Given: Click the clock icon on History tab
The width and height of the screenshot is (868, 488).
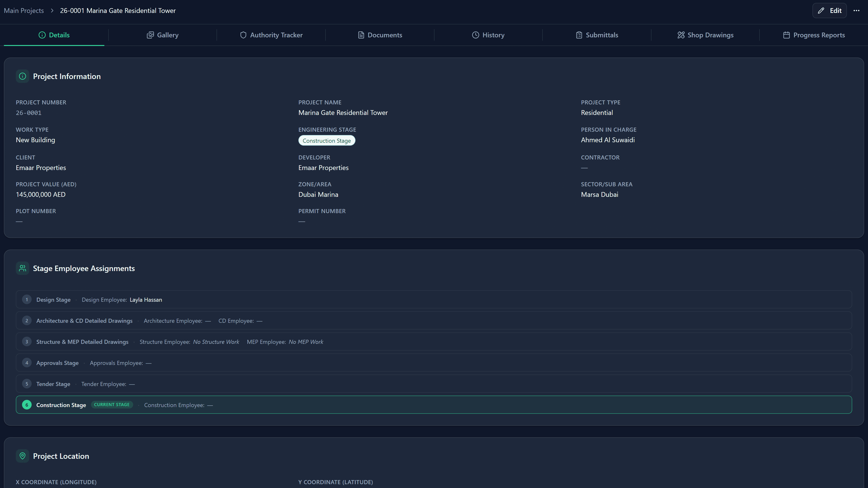Looking at the screenshot, I should 475,35.
